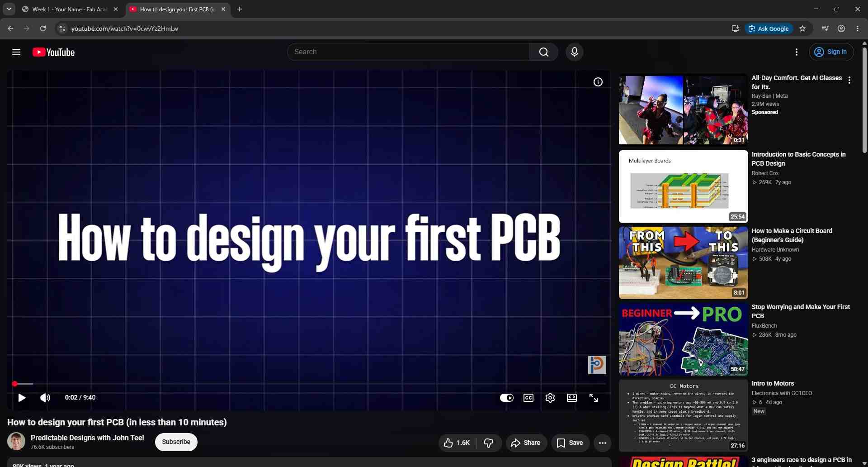Click the Ask Google button
Screen dimensions: 868x467
(x=769, y=29)
